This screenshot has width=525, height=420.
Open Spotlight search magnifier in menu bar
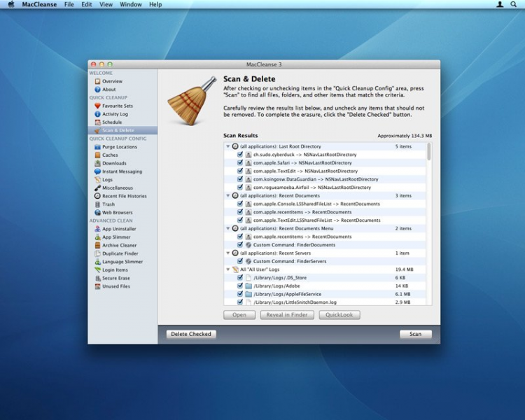[x=513, y=4]
